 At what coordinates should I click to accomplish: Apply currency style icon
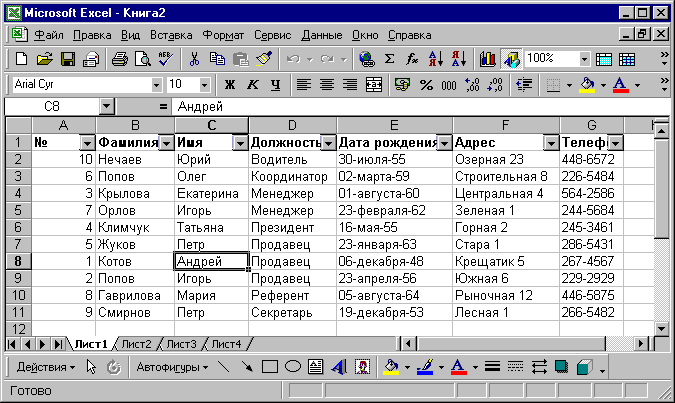coord(402,84)
